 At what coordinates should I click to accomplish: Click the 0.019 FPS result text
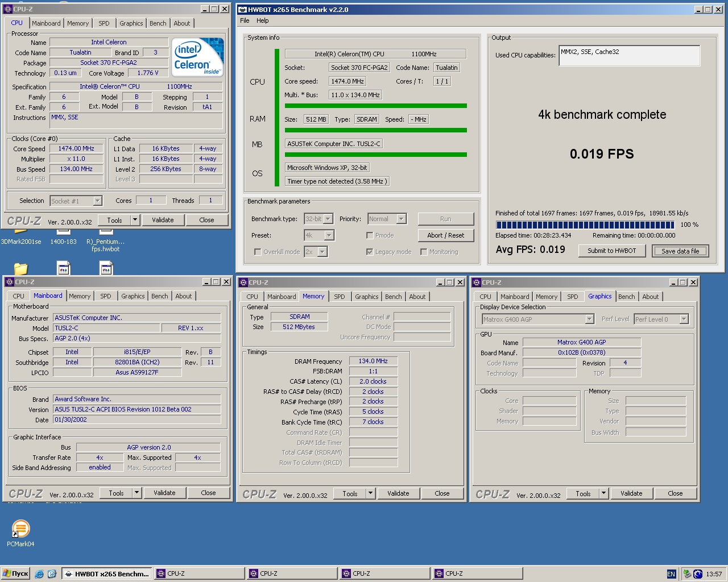pos(602,154)
